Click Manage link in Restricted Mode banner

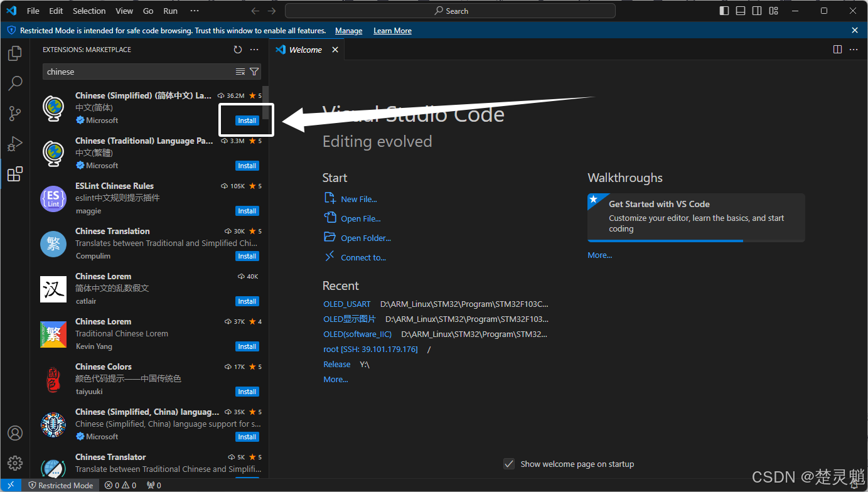[348, 31]
